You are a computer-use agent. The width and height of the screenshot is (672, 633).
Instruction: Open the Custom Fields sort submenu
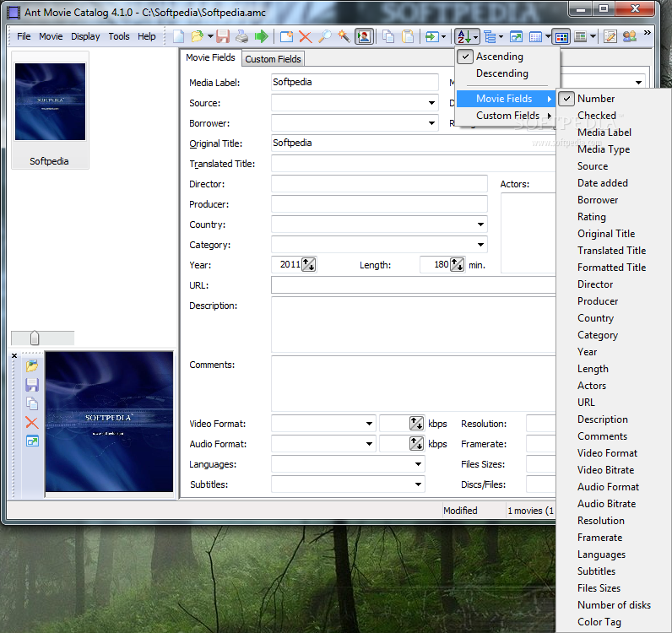point(507,116)
